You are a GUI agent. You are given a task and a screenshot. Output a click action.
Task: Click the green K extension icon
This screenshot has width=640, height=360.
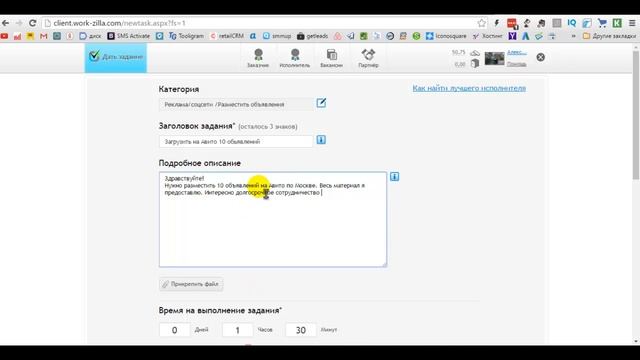click(x=617, y=23)
